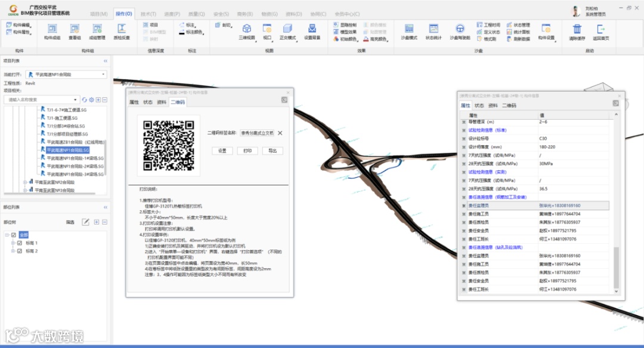
Task: Click 刷新数据 in the ribbon
Action: [518, 39]
